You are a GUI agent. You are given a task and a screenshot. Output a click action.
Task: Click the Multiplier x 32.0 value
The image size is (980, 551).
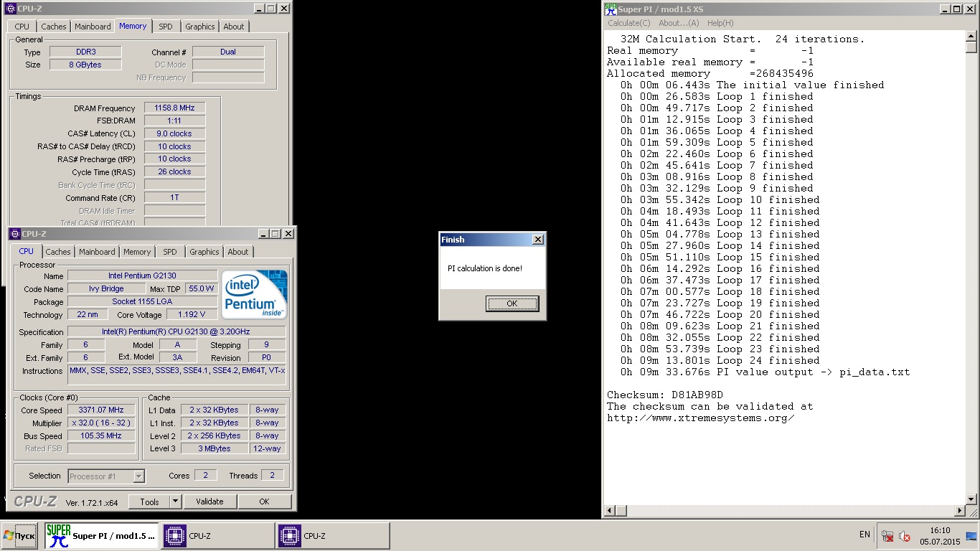tap(101, 423)
